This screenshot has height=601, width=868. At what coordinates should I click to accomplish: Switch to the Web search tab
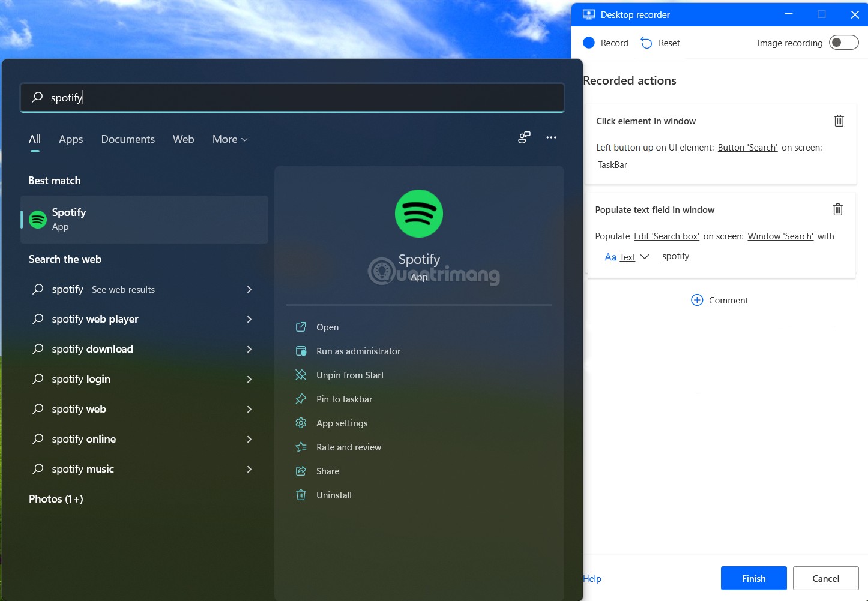pos(184,139)
